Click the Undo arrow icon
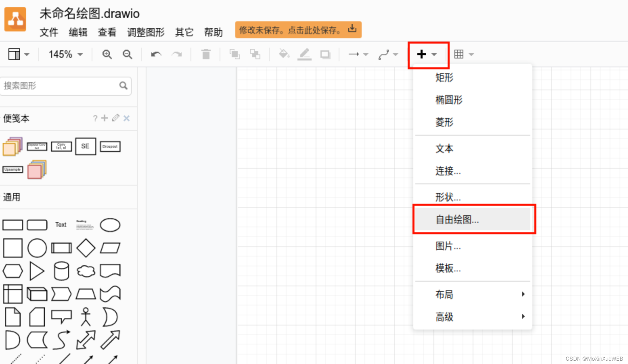Viewport: 628px width, 364px height. [156, 54]
